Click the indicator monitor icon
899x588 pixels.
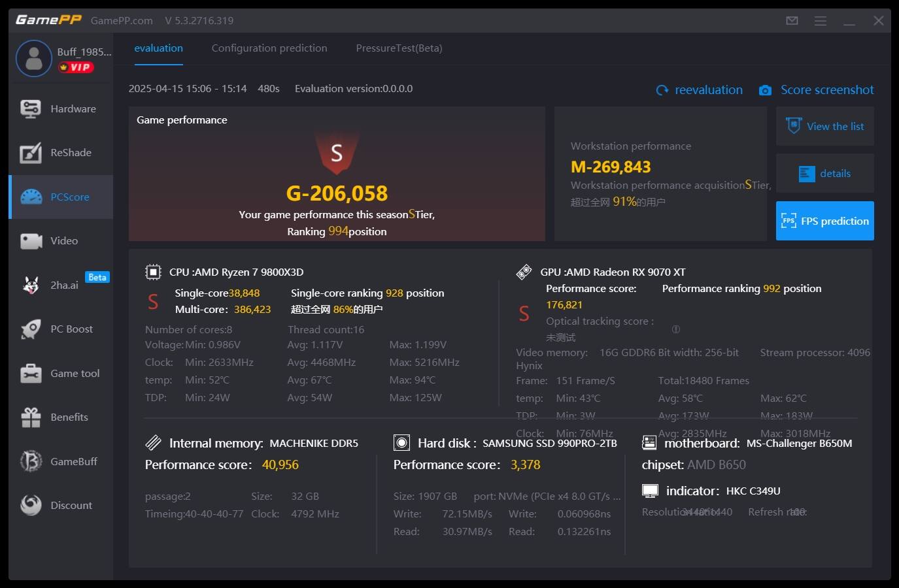pyautogui.click(x=650, y=491)
